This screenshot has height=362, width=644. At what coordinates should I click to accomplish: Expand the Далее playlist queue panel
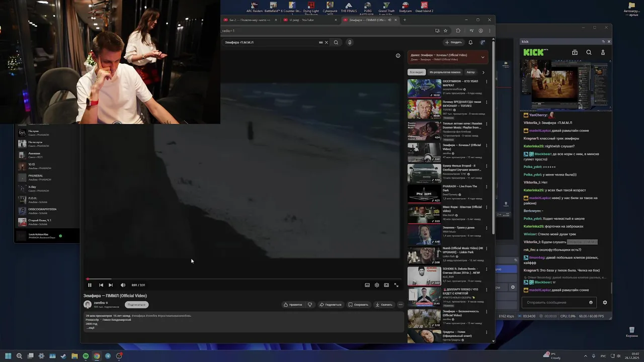(x=482, y=57)
